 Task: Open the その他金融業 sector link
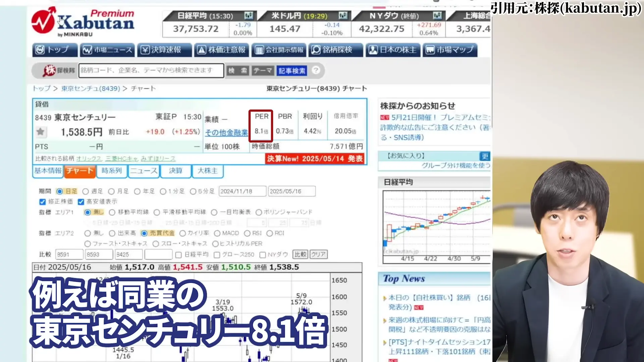click(x=226, y=132)
